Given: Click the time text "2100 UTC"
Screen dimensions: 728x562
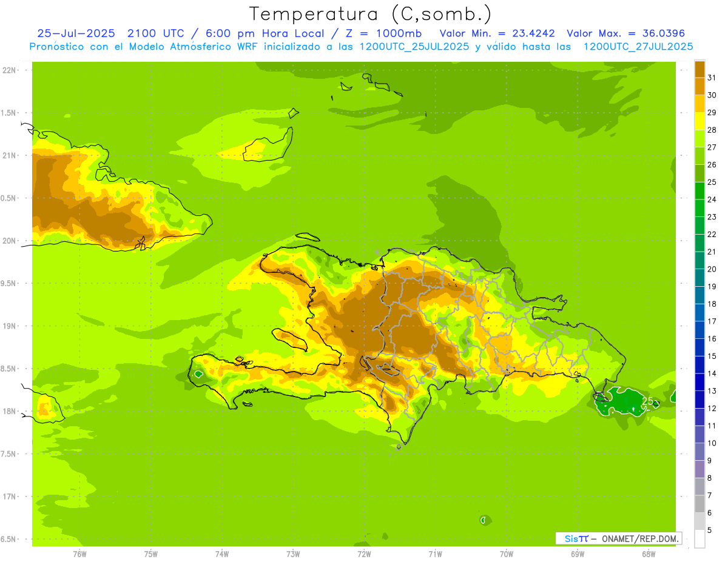Looking at the screenshot, I should pos(156,33).
